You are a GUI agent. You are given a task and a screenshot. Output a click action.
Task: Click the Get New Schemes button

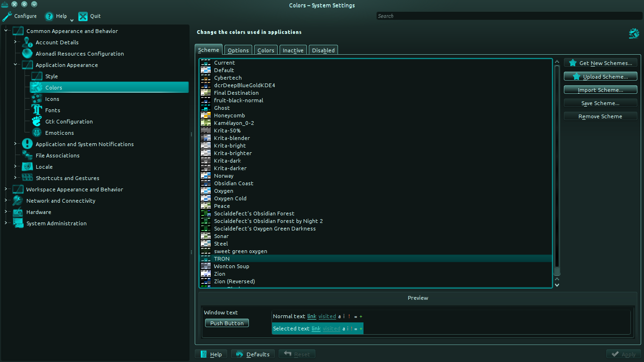pyautogui.click(x=600, y=62)
